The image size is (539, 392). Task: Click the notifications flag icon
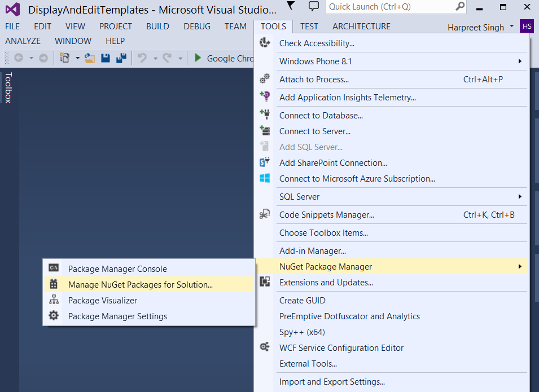[x=291, y=6]
